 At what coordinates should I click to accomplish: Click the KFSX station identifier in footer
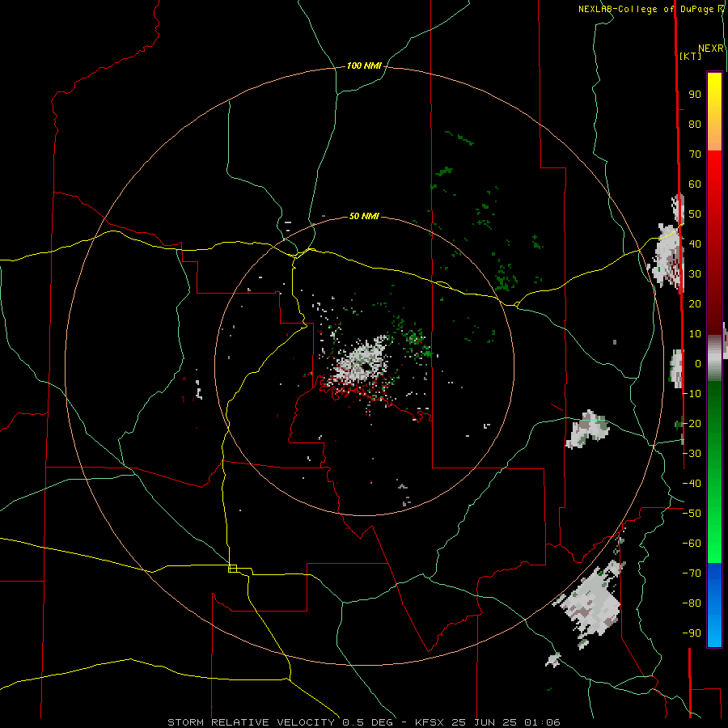tap(430, 722)
